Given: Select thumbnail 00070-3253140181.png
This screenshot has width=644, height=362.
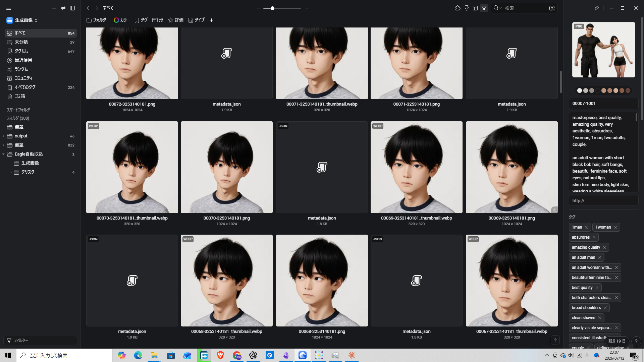Looking at the screenshot, I should point(227,167).
